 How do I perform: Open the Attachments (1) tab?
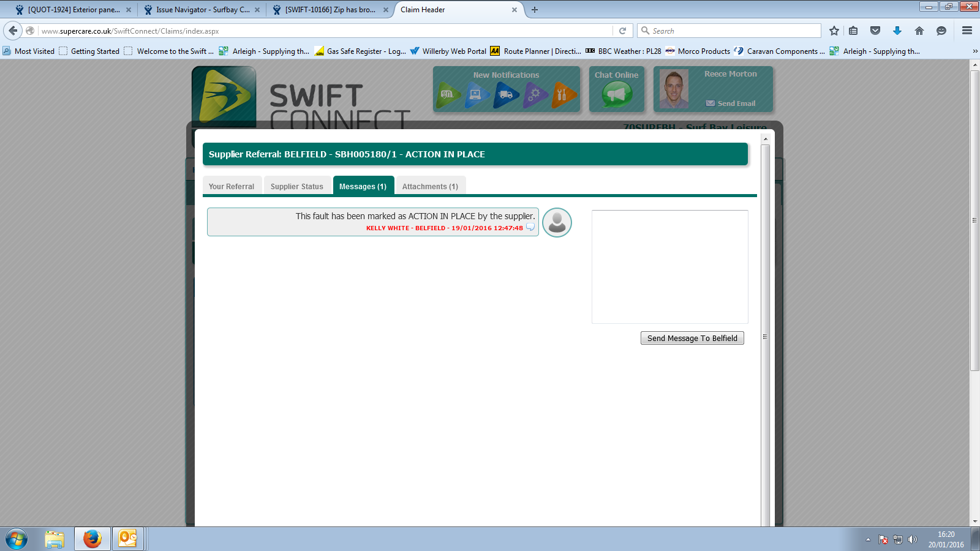430,186
